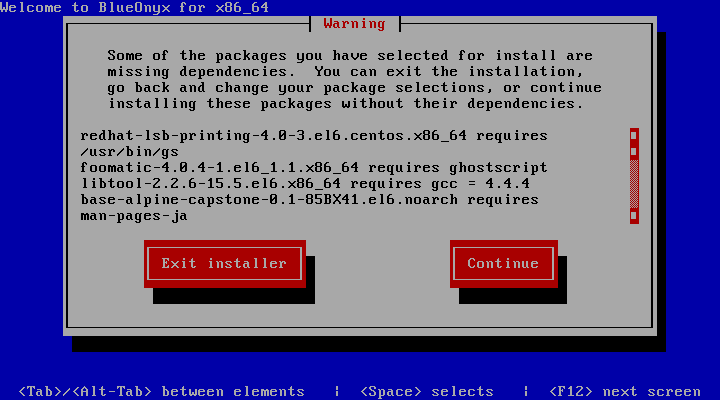
Task: Click the Exit installer button
Action: coord(225,264)
